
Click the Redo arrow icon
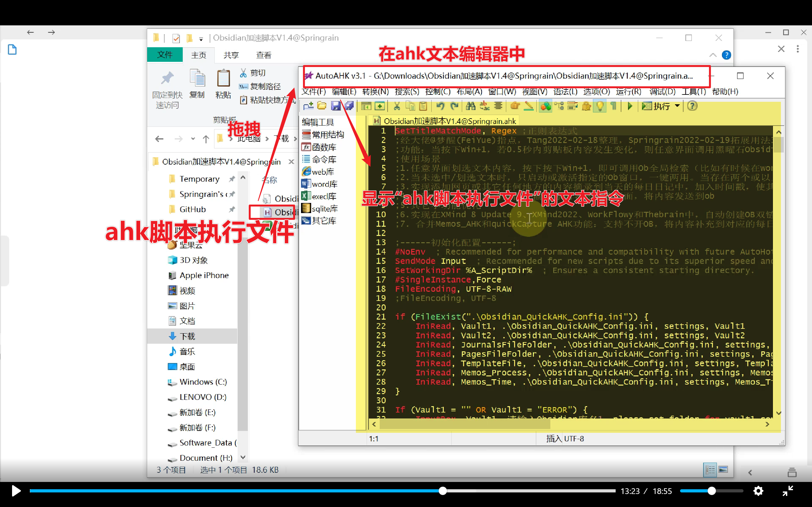point(454,106)
